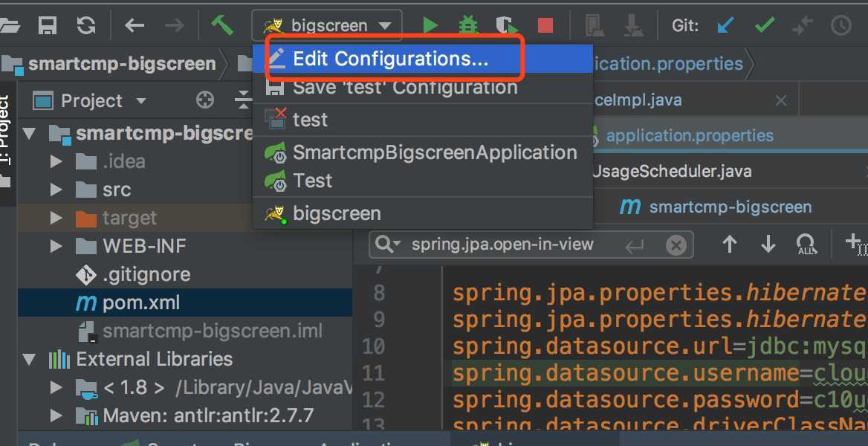The width and height of the screenshot is (868, 446).
Task: Expand Maven: antlr:antlr:2.7.7 library
Action: click(56, 416)
